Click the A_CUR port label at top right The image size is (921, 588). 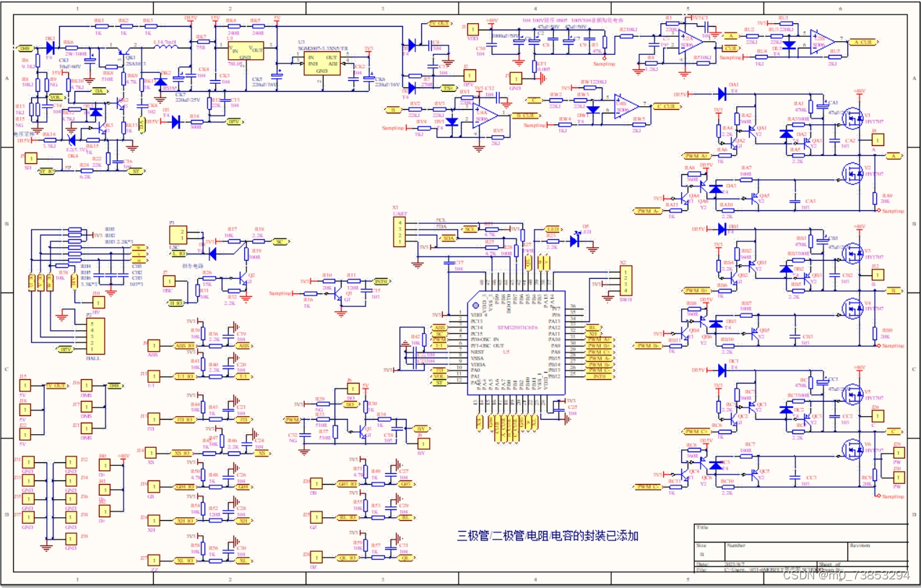(x=864, y=41)
